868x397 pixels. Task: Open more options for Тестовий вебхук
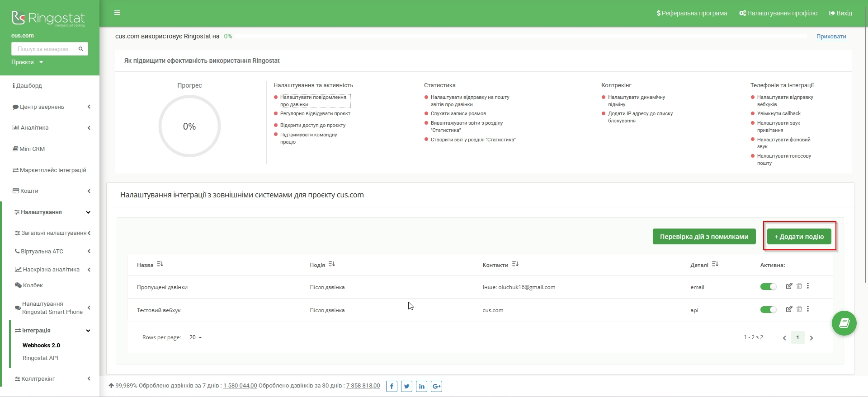click(808, 309)
